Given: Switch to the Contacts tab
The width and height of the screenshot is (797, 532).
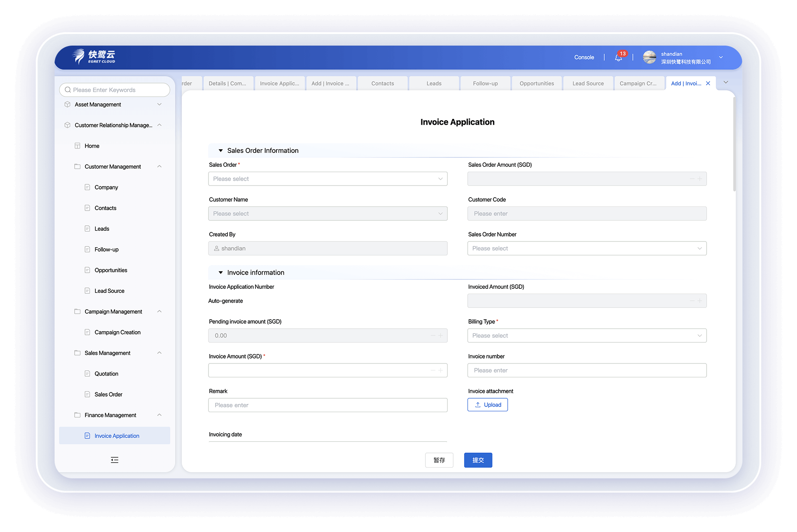Looking at the screenshot, I should coord(382,83).
